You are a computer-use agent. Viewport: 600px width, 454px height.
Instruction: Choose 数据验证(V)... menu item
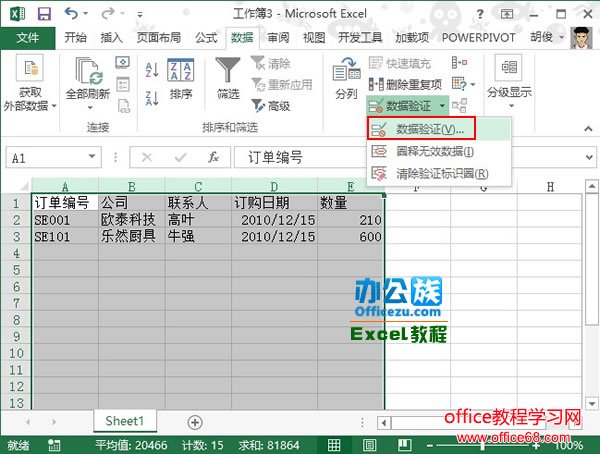[x=438, y=129]
